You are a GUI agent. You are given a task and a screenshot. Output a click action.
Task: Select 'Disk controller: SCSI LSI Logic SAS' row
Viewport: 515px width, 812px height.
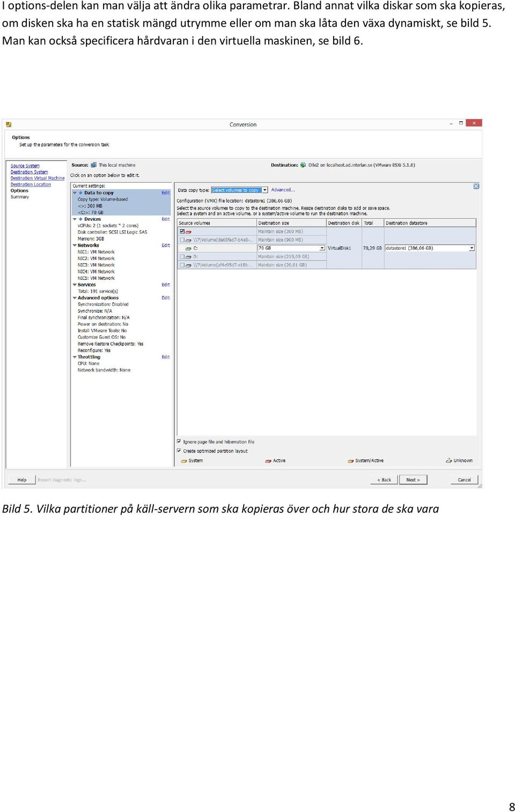pyautogui.click(x=113, y=232)
